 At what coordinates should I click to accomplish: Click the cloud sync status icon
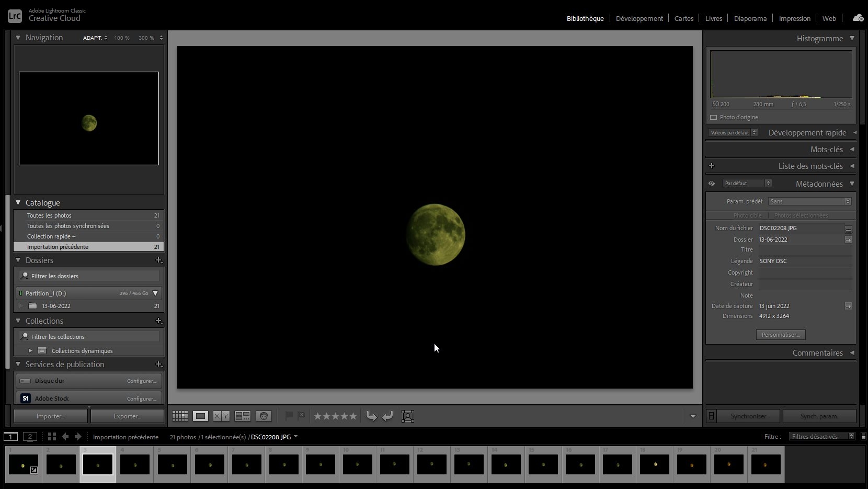(x=858, y=18)
